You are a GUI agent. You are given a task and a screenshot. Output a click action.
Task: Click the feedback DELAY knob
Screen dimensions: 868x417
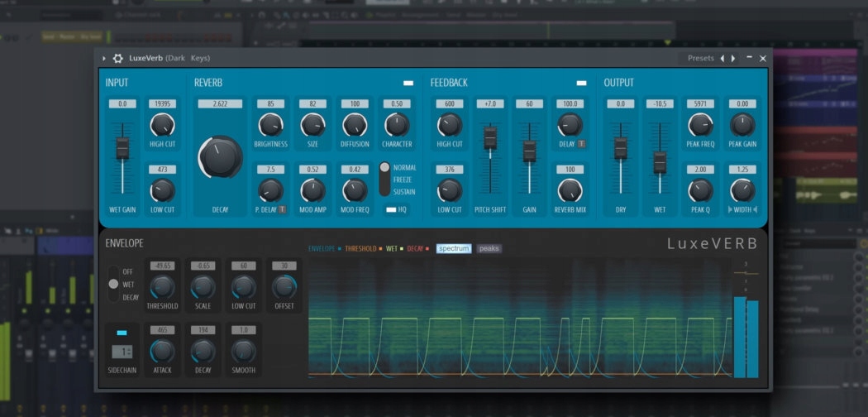tap(570, 125)
